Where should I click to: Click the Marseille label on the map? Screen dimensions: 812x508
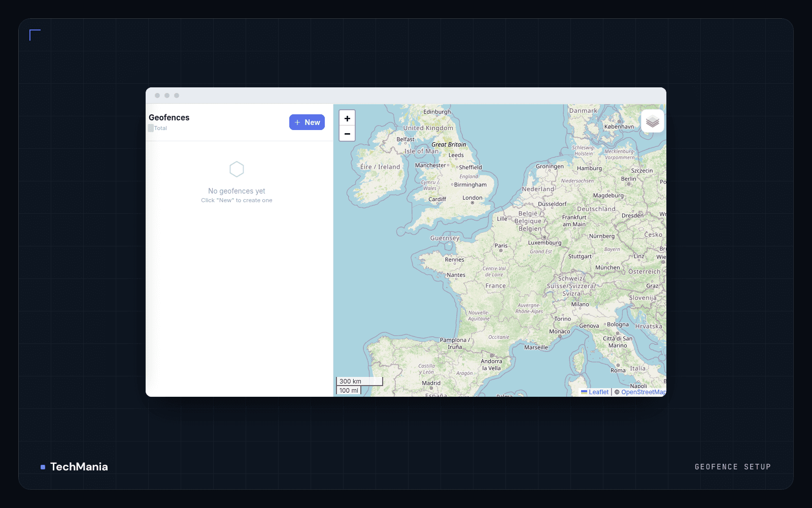[x=536, y=347]
